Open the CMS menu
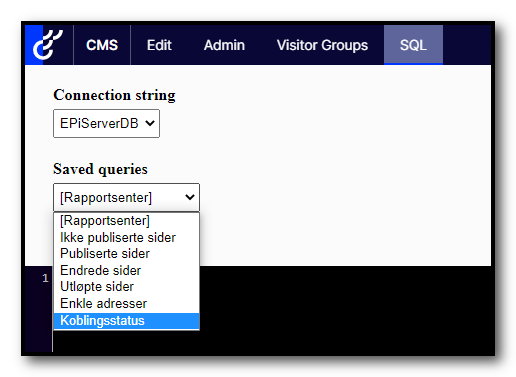516x377 pixels. coord(102,45)
